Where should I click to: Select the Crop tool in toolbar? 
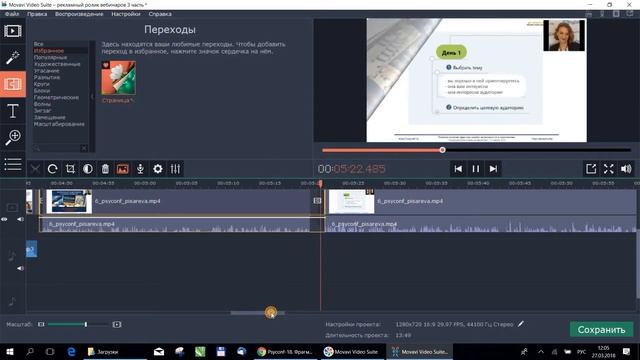(x=70, y=169)
